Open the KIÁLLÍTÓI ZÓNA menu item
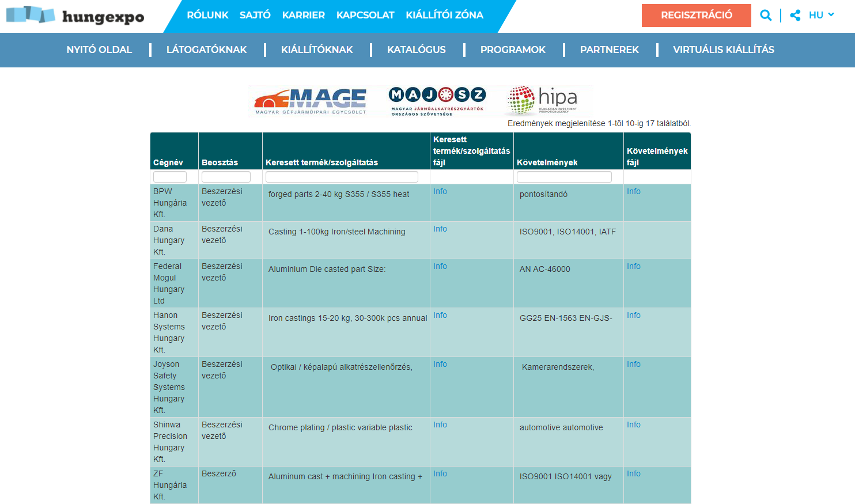Viewport: 855px width, 504px height. coord(444,15)
